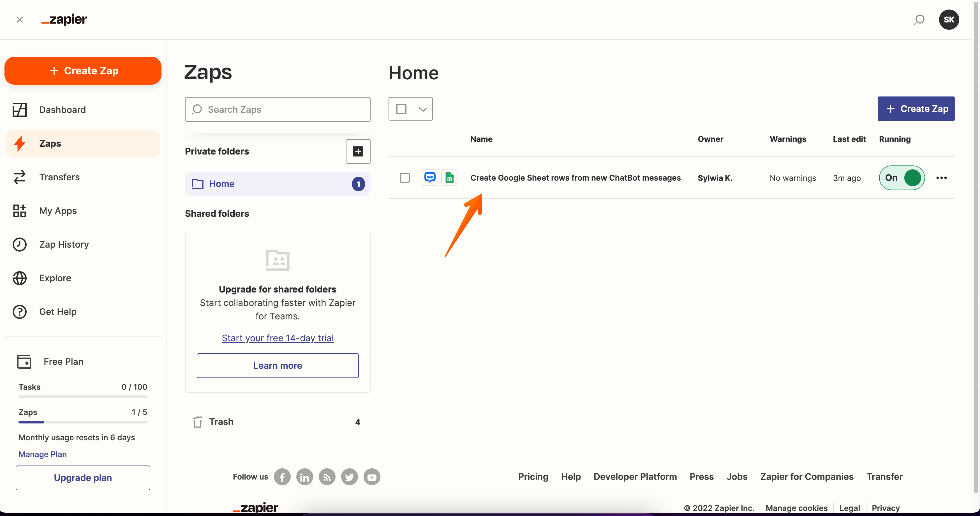Viewport: 980px width, 516px height.
Task: Click the Zaps usage progress bar
Action: click(83, 422)
